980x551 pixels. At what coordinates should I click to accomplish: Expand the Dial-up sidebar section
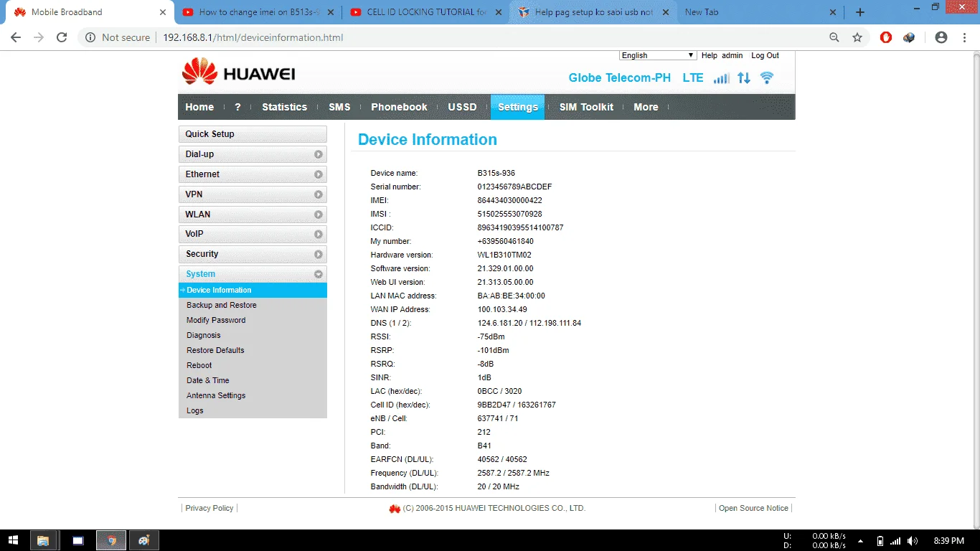coord(253,154)
